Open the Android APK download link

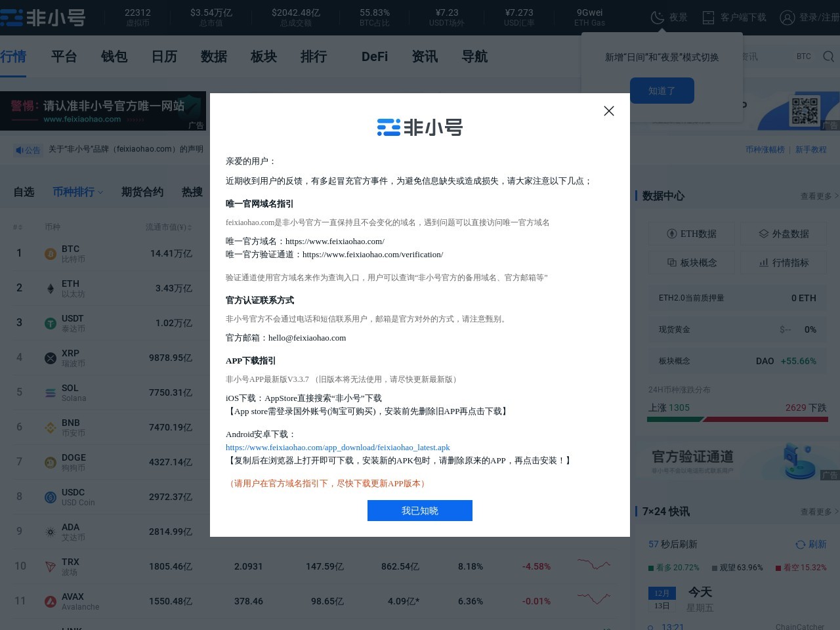pos(338,448)
